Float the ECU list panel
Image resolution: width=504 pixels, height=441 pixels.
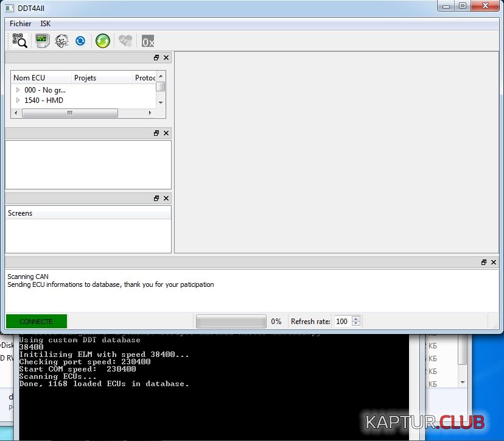point(156,58)
